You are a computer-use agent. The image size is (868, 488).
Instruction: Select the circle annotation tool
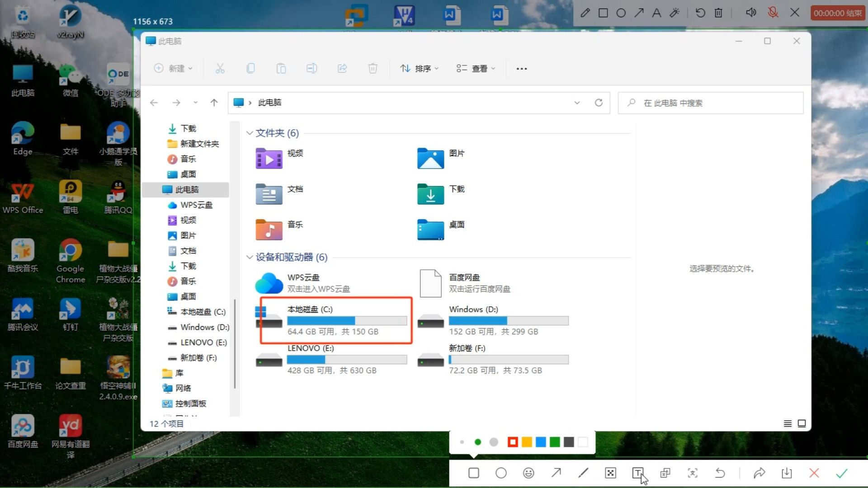coord(501,473)
